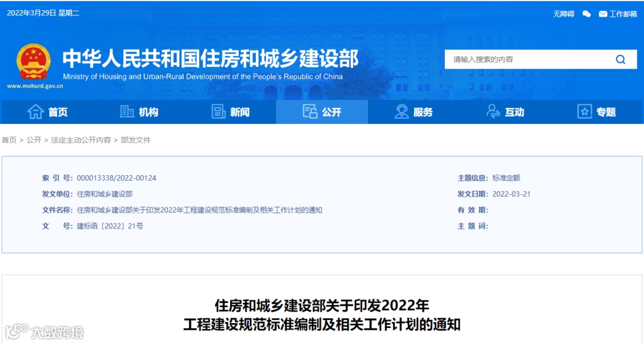Open the 互动 navigation tab

click(x=505, y=111)
